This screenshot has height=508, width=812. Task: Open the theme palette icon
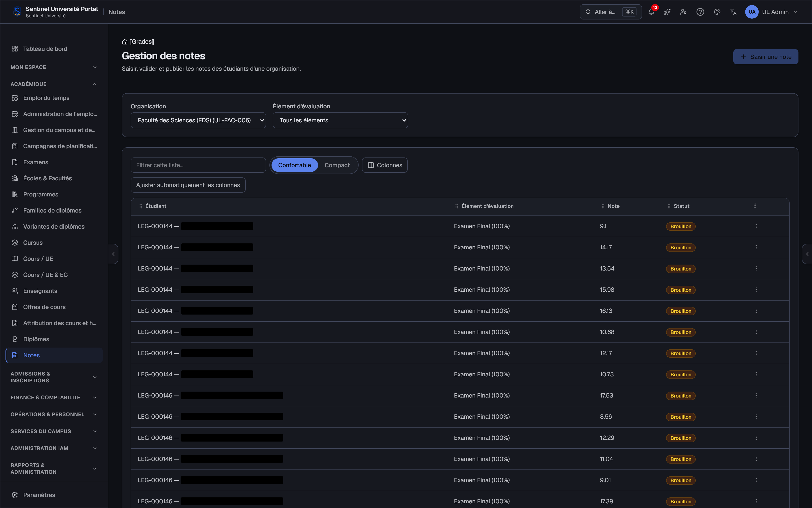point(717,12)
